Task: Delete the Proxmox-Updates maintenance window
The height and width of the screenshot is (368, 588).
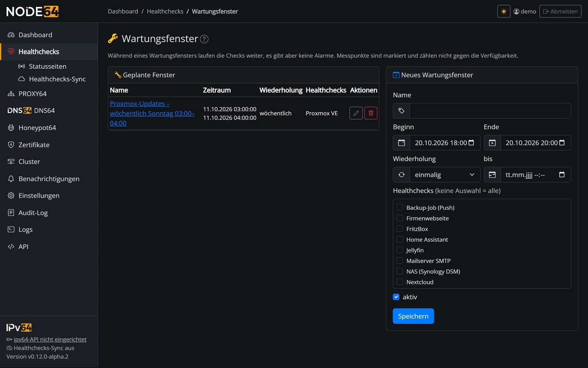Action: click(x=370, y=113)
